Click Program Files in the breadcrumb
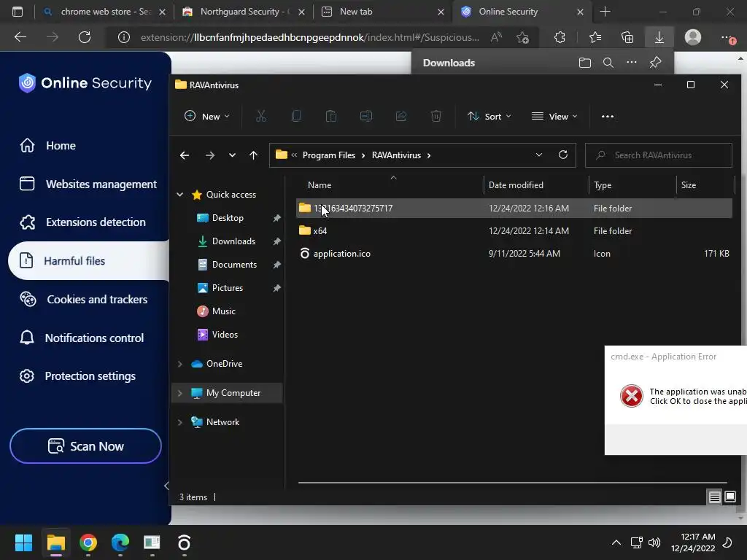The height and width of the screenshot is (560, 747). coord(329,155)
